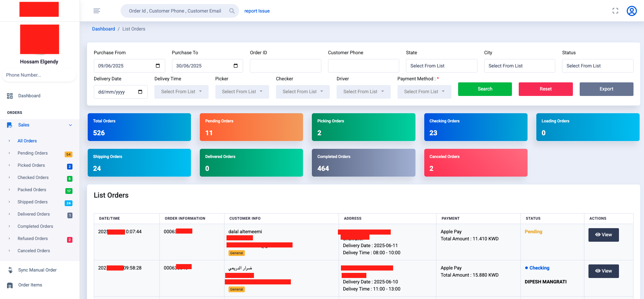Enter fullscreen using the expand icon
644x299 pixels.
click(x=615, y=11)
